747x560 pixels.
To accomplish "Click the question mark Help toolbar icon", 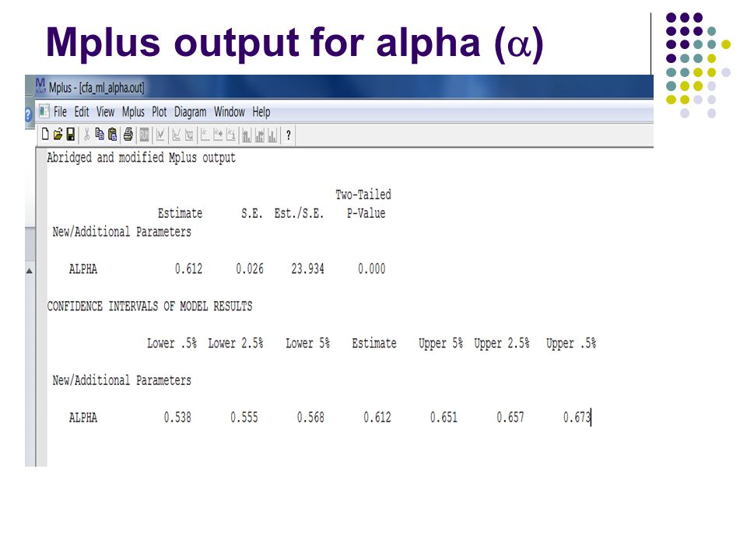I will pyautogui.click(x=288, y=135).
